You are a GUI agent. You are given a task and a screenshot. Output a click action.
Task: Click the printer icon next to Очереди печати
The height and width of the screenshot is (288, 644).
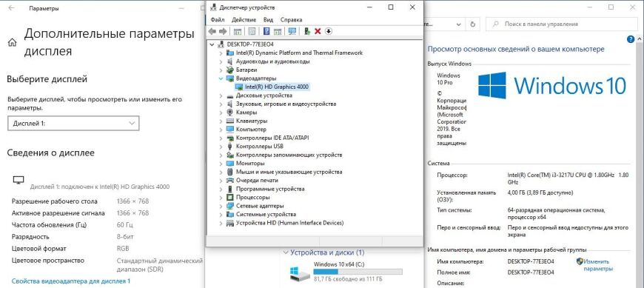(230, 181)
